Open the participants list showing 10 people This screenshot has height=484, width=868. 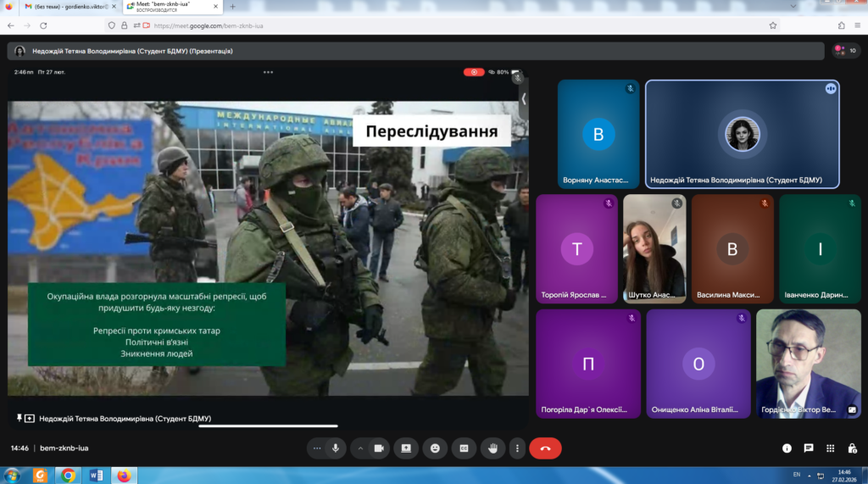pos(846,51)
